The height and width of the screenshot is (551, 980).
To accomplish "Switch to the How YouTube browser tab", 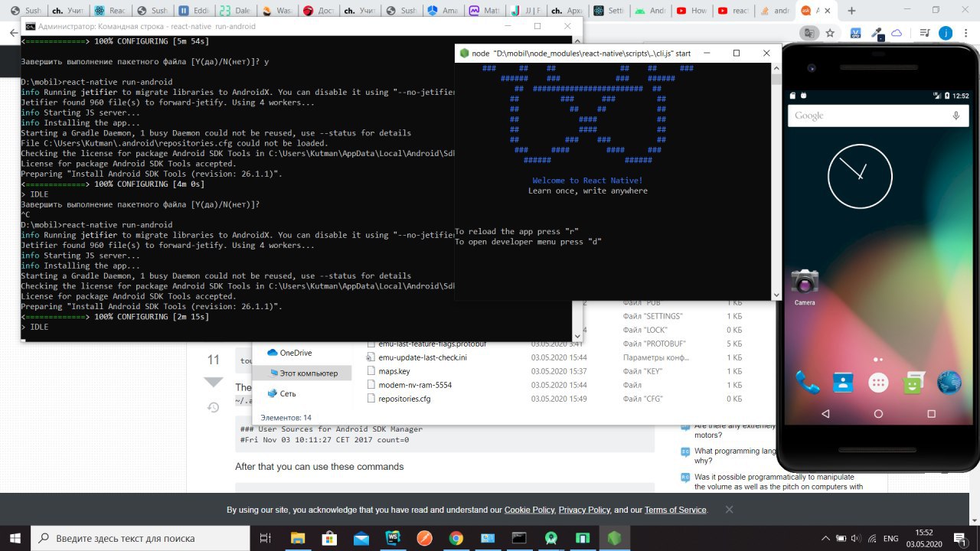I will [692, 11].
